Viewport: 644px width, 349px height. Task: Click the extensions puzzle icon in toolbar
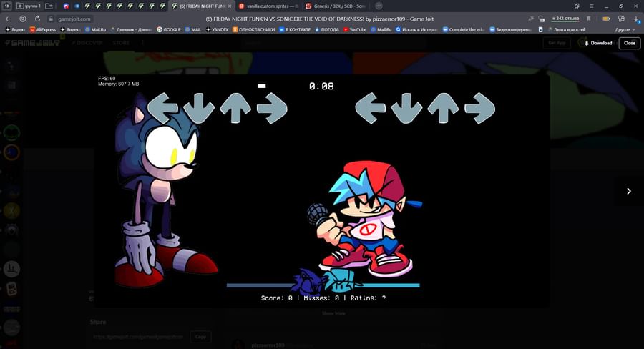(621, 19)
